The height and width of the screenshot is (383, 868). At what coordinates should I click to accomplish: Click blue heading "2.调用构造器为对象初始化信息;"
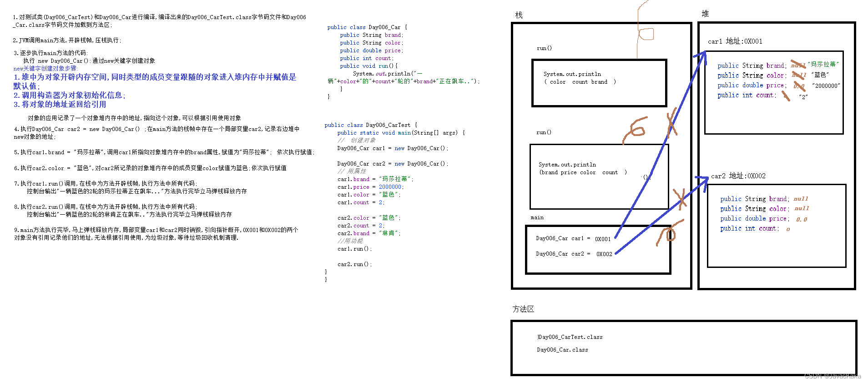[70, 95]
